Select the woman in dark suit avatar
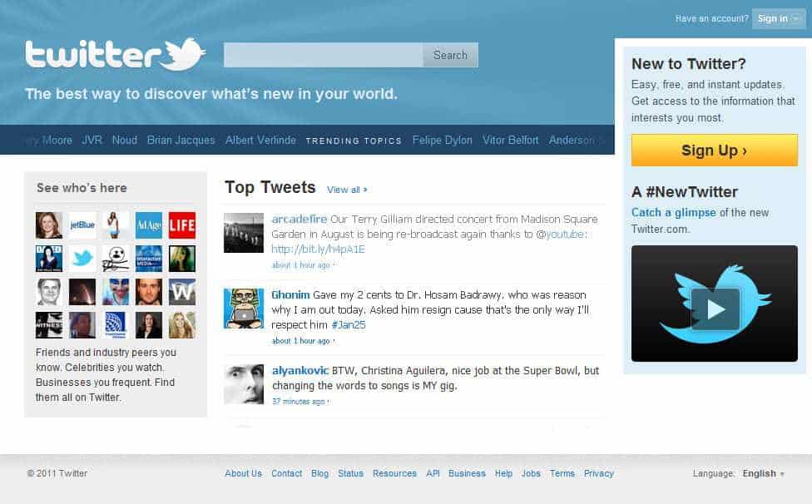 pyautogui.click(x=149, y=325)
